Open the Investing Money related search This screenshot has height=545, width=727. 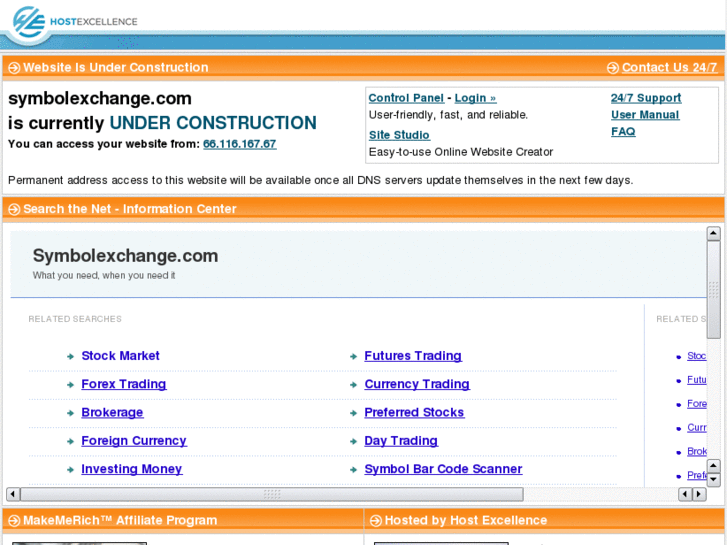point(132,469)
